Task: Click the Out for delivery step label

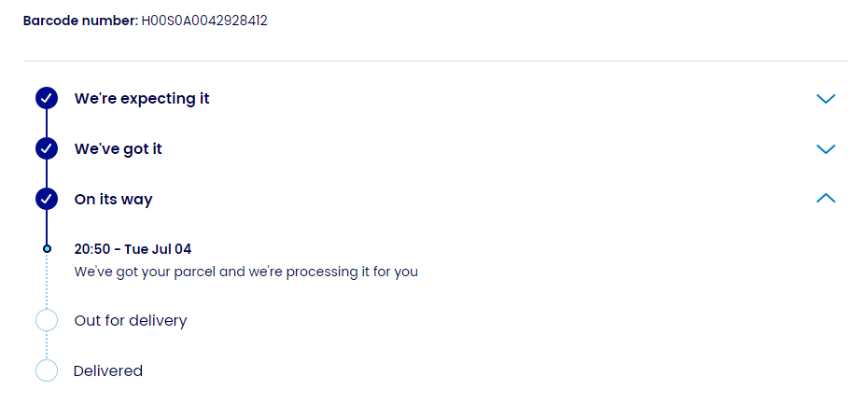Action: click(131, 320)
